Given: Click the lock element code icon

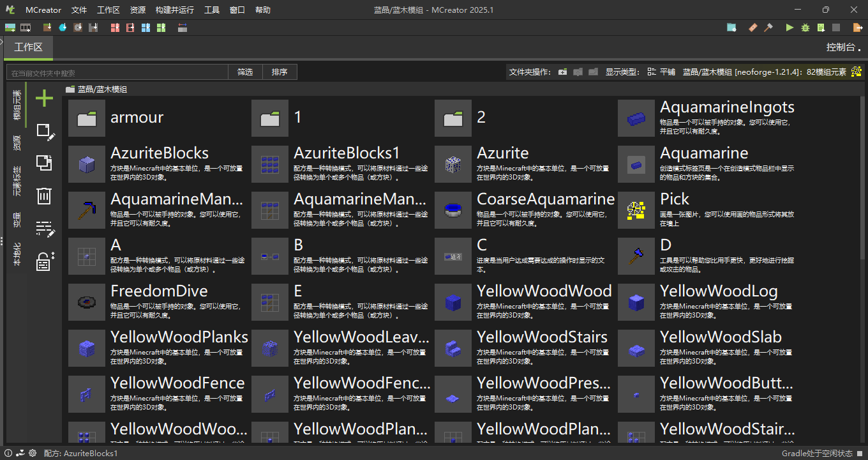Looking at the screenshot, I should click(x=45, y=261).
